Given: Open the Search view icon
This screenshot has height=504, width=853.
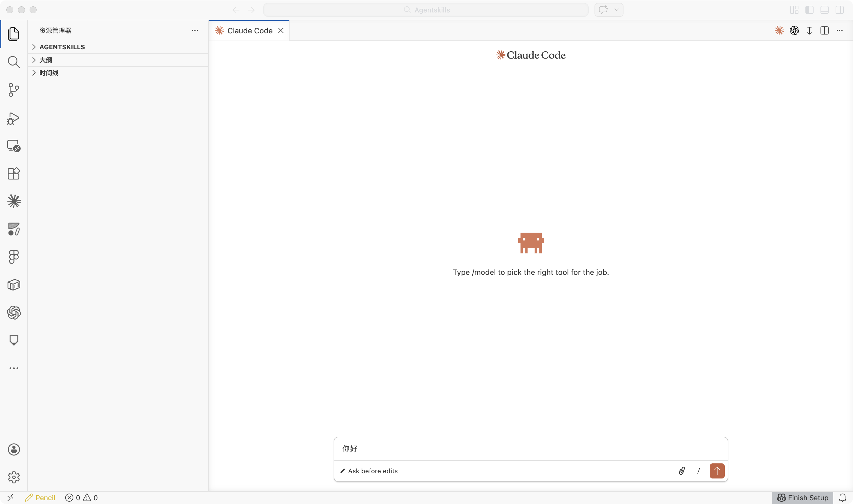Looking at the screenshot, I should pos(14,62).
